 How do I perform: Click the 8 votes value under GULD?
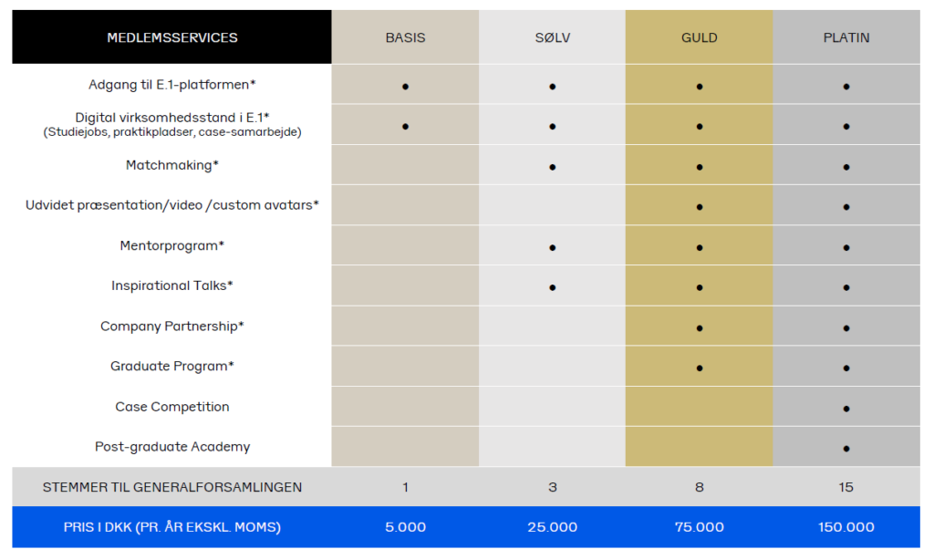(x=700, y=487)
